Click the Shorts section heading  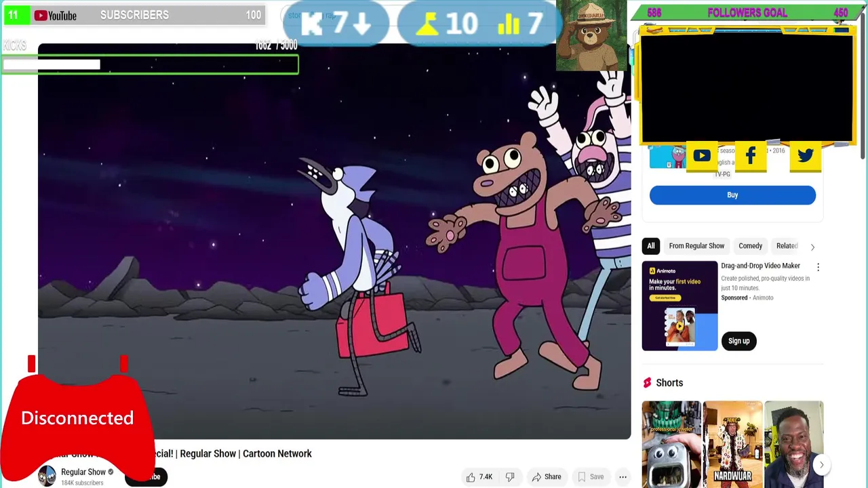[669, 383]
